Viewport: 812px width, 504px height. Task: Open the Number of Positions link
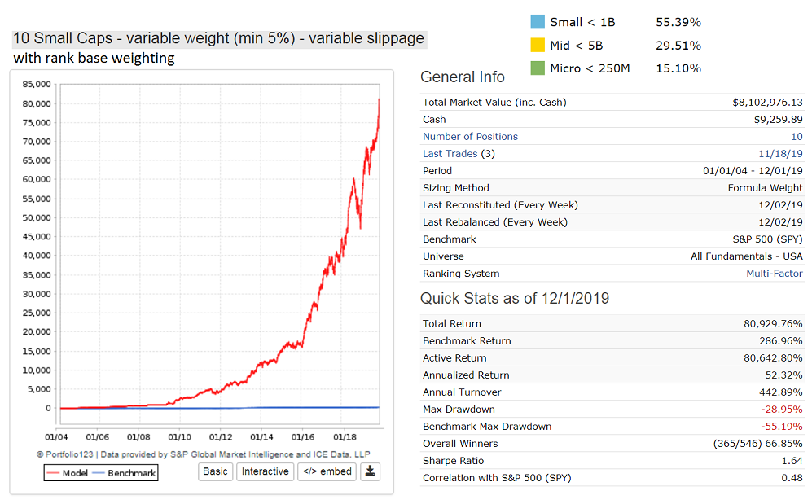click(470, 137)
